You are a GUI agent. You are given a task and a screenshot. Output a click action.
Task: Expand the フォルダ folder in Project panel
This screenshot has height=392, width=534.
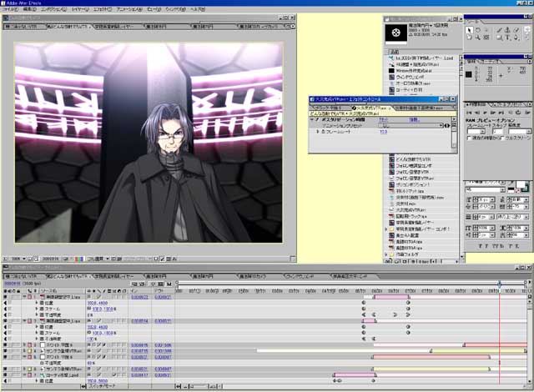(x=386, y=254)
